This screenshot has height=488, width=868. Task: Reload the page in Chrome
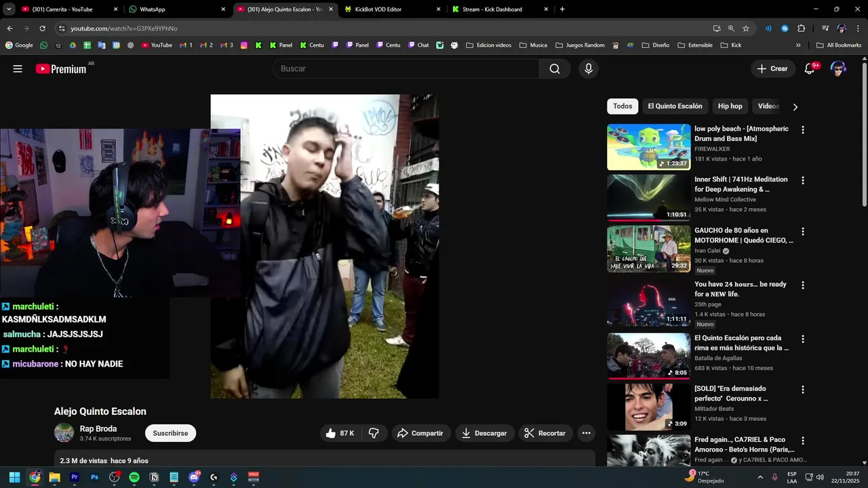42,28
